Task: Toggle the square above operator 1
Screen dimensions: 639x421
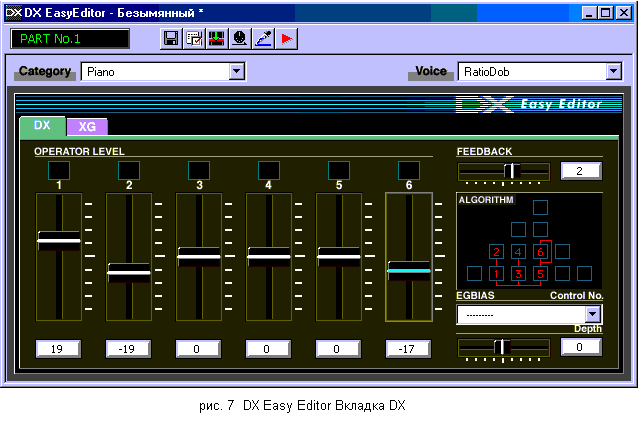Action: 59,169
